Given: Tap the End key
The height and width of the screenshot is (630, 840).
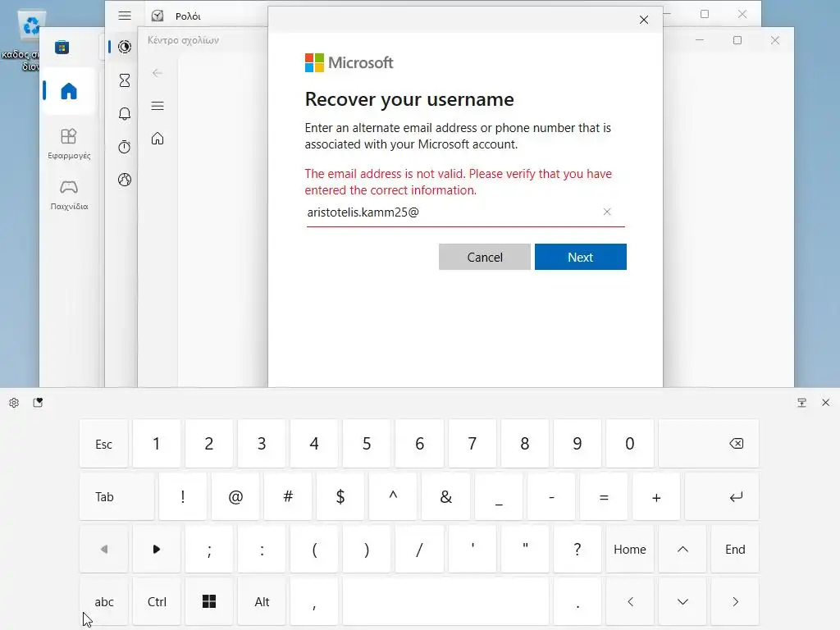Looking at the screenshot, I should [x=735, y=549].
